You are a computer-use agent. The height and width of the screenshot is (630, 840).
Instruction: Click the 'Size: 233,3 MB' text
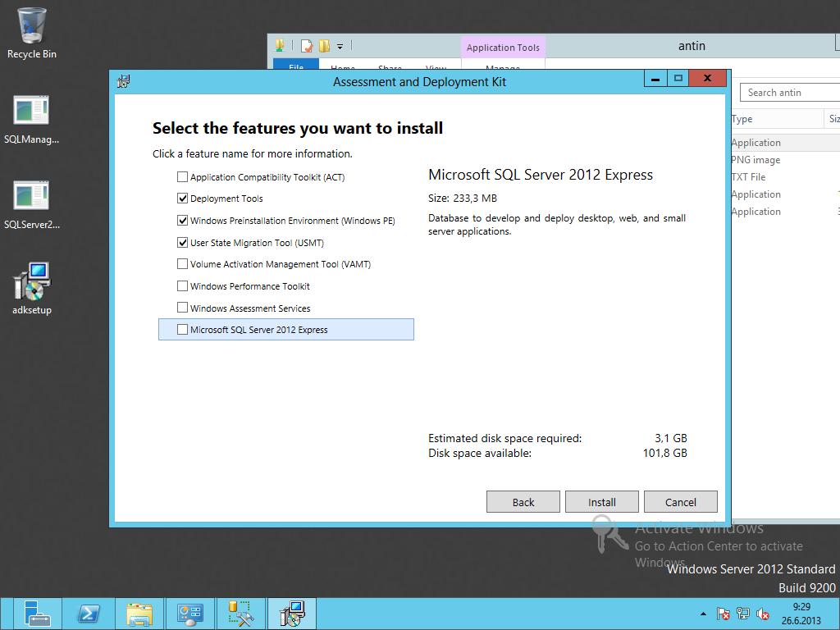[463, 199]
